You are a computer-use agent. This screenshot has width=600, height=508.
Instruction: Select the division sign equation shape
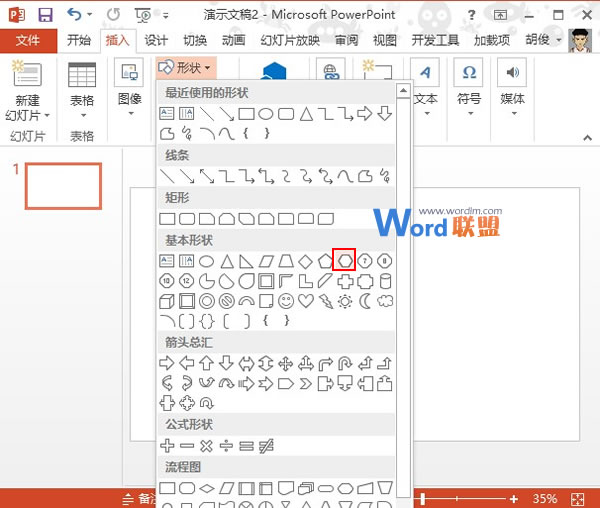[x=226, y=446]
